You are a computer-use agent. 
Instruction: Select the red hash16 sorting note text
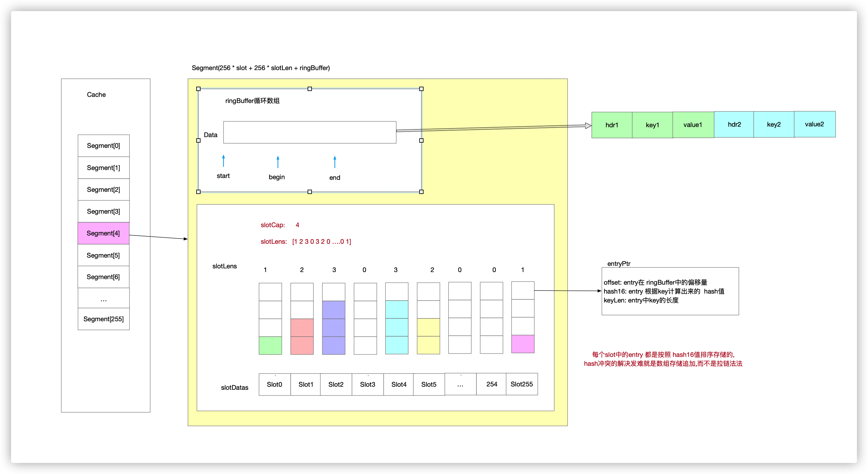coord(663,359)
